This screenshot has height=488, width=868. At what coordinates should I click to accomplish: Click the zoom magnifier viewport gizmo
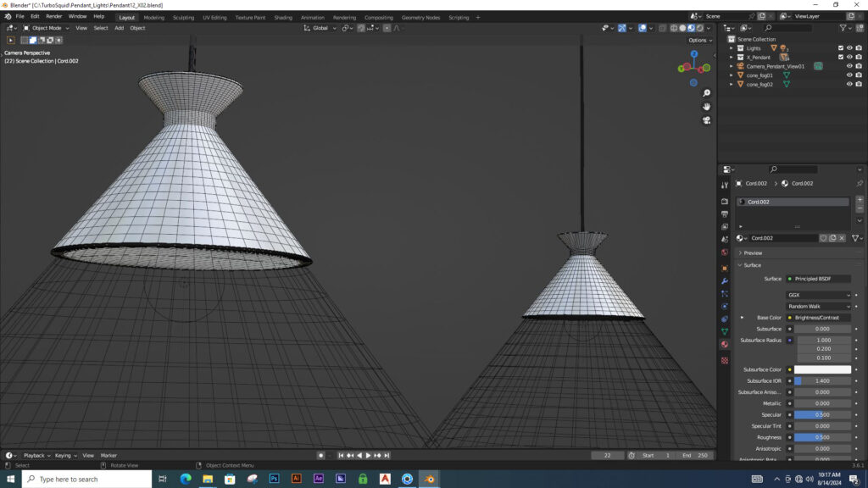706,93
